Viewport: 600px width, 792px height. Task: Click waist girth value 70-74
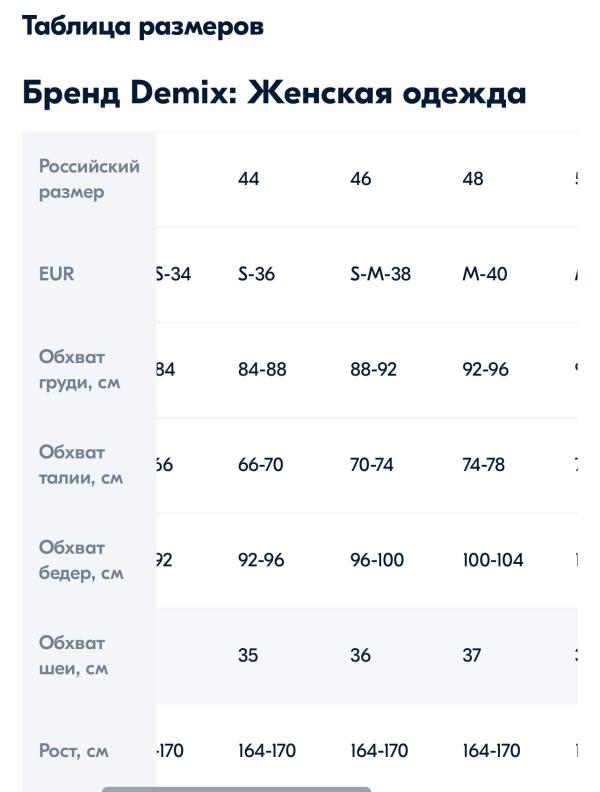[x=372, y=465]
